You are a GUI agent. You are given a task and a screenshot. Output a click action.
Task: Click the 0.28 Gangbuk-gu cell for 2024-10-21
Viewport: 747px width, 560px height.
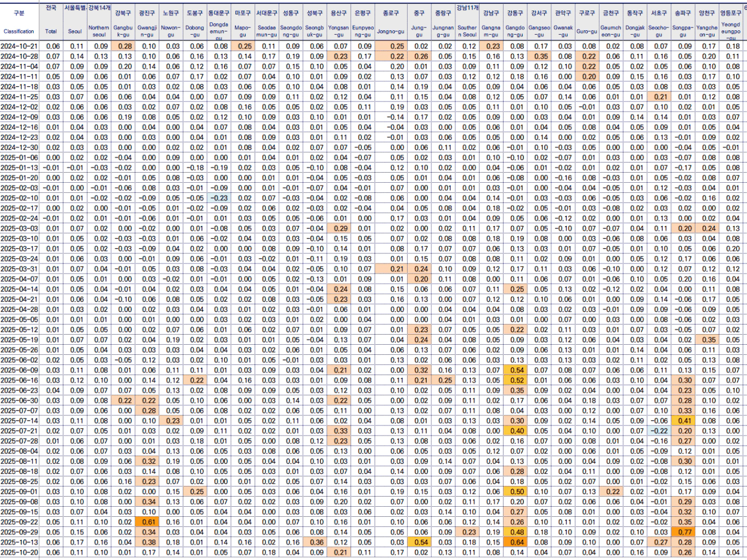(123, 47)
